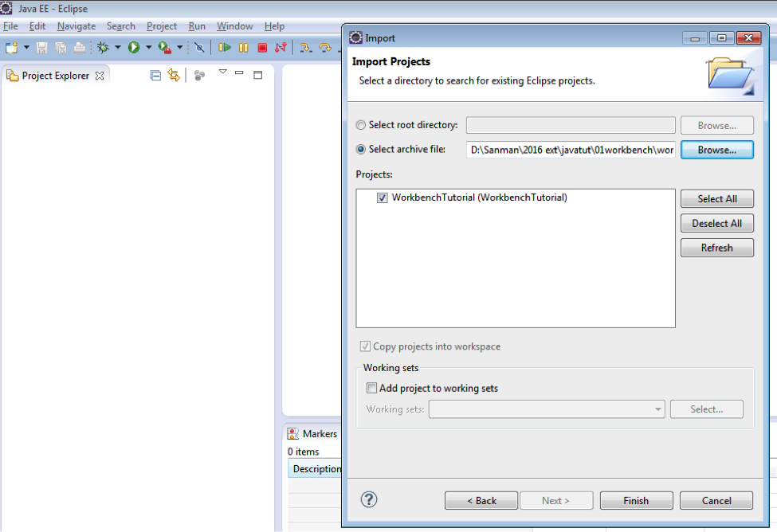This screenshot has height=532, width=777.
Task: Click Browse for archive file
Action: pos(717,150)
